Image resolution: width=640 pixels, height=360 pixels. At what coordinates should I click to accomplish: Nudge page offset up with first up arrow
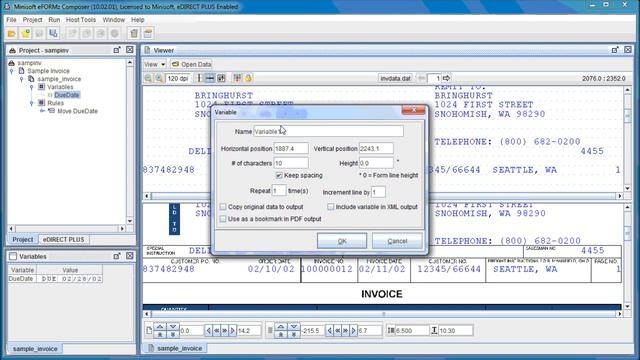[160, 327]
